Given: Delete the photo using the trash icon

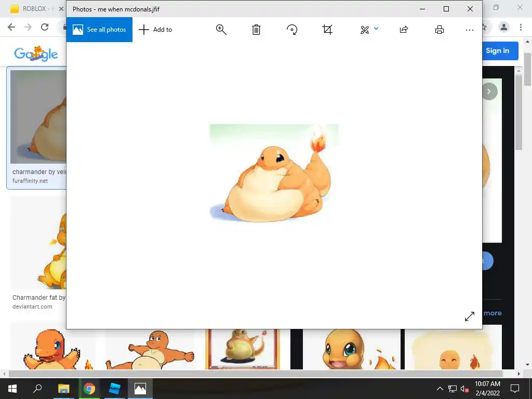Looking at the screenshot, I should pyautogui.click(x=256, y=30).
